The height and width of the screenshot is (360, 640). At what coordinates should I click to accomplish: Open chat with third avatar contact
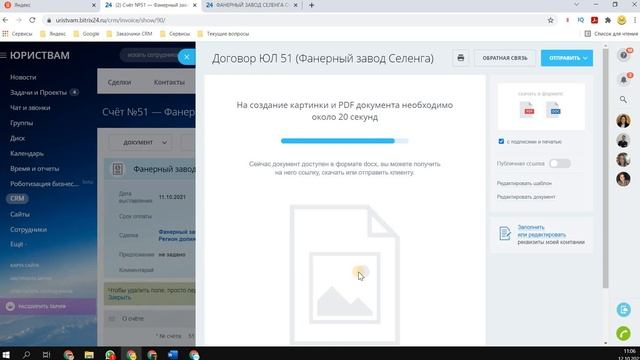pyautogui.click(x=623, y=160)
